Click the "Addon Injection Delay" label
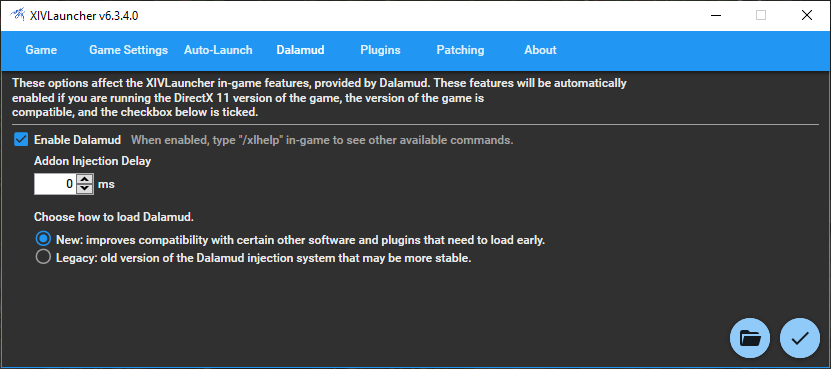The width and height of the screenshot is (831, 369). click(93, 161)
